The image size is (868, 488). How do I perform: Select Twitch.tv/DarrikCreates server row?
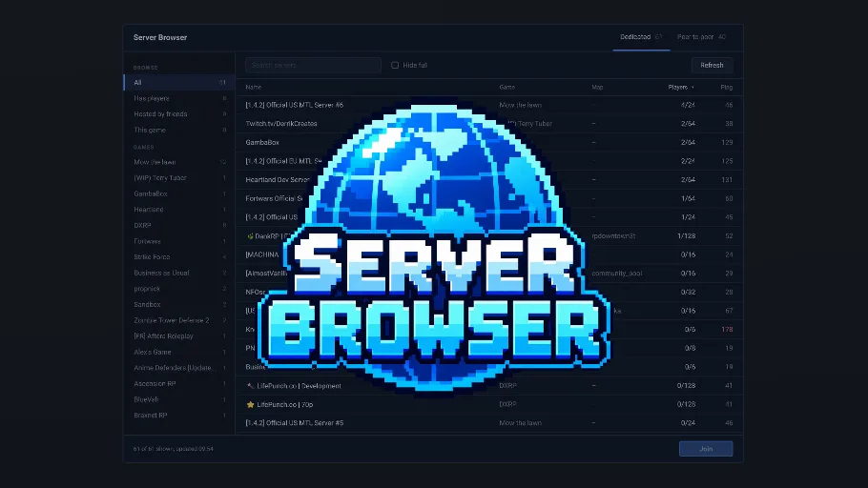pyautogui.click(x=489, y=123)
